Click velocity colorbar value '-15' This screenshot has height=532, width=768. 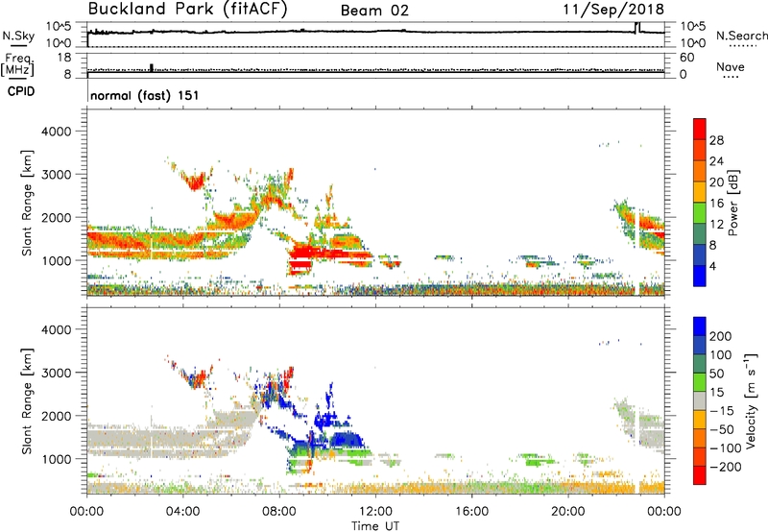(722, 410)
